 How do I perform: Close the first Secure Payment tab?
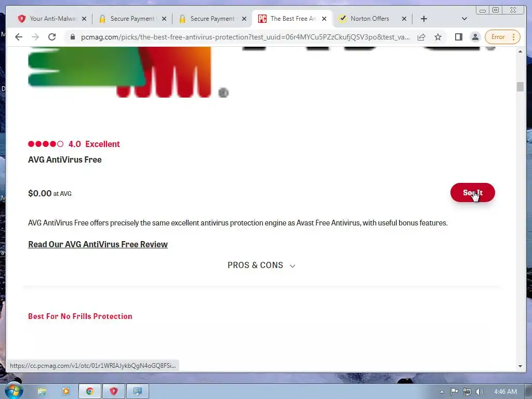point(164,19)
